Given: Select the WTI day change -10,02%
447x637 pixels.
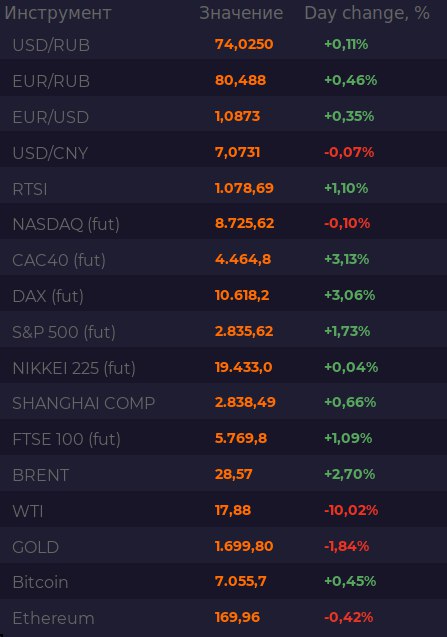Looking at the screenshot, I should point(351,510).
